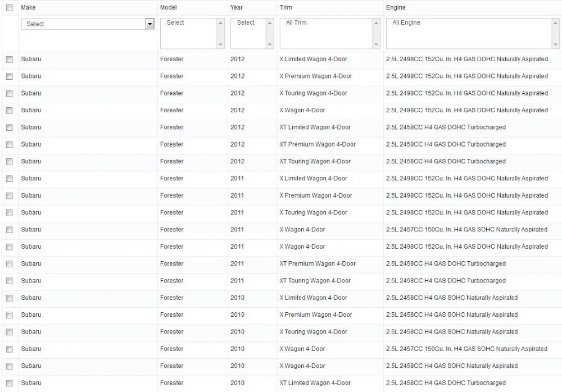The width and height of the screenshot is (562, 392).
Task: Click the Model list scroll-up arrow
Action: [x=220, y=23]
